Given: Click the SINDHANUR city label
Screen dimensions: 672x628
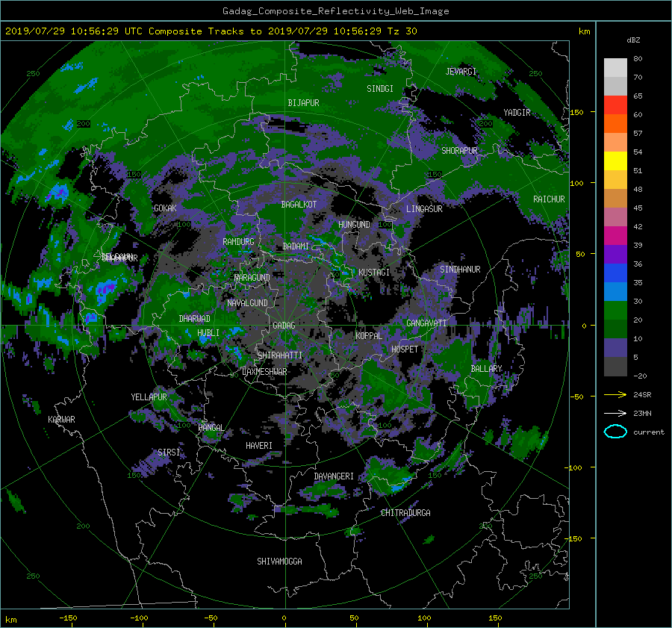Looking at the screenshot, I should tap(460, 270).
